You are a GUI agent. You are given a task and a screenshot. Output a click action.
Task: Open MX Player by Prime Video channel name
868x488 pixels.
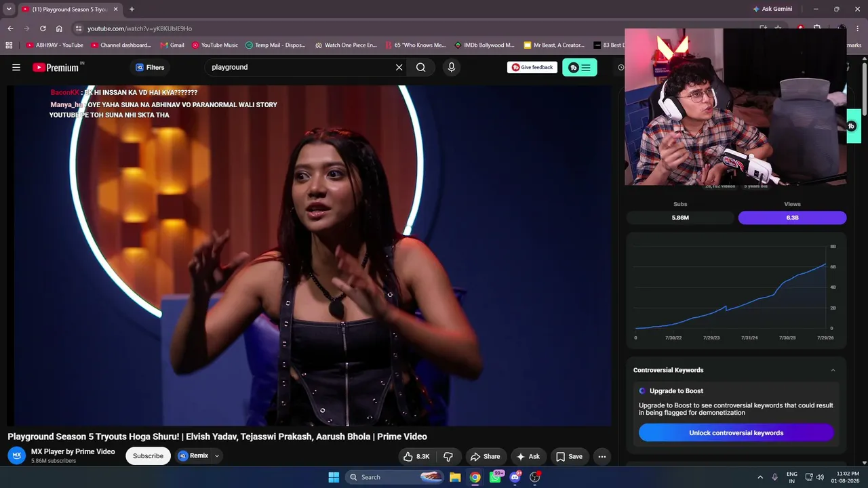point(73,451)
